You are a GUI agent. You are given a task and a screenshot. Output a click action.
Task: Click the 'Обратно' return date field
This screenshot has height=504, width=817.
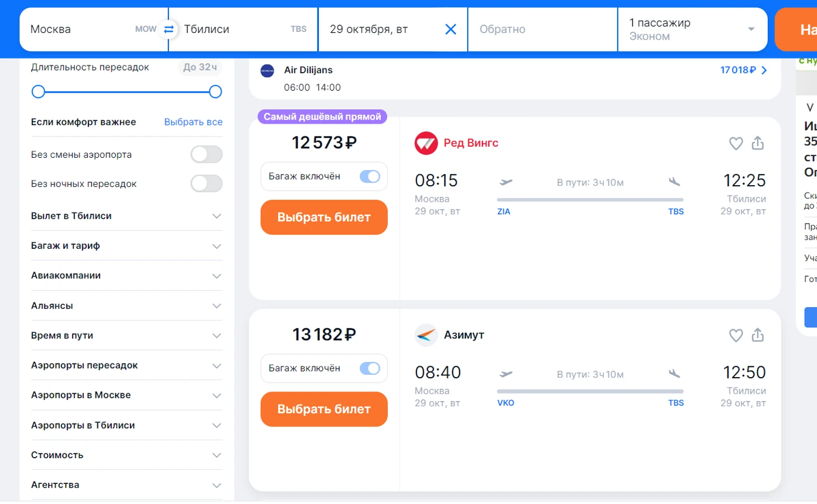pos(542,29)
